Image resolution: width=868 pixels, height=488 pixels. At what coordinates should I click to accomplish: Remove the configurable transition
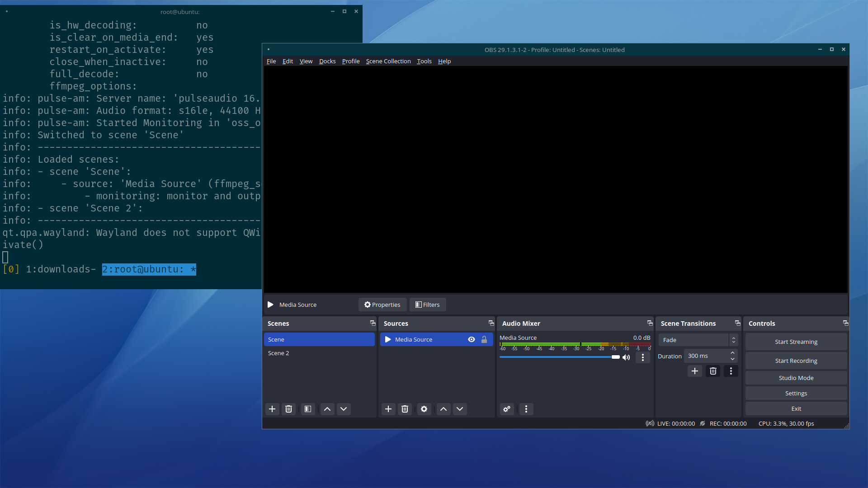click(713, 371)
